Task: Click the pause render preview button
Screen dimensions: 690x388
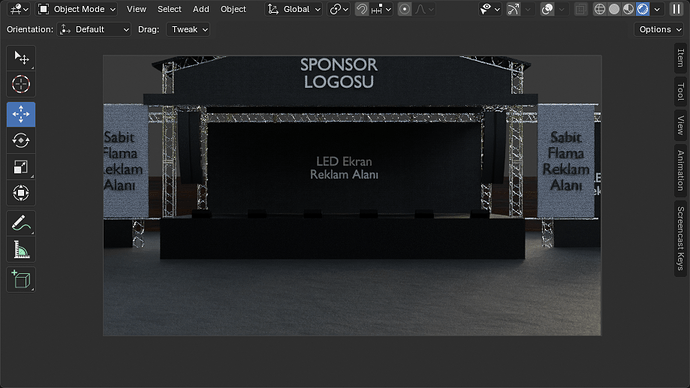Action: 676,9
